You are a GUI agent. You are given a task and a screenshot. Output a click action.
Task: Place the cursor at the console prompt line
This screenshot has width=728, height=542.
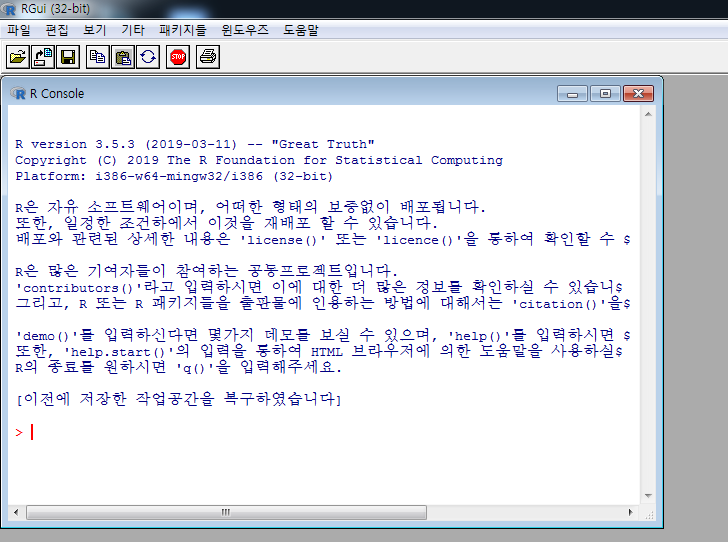pyautogui.click(x=324, y=432)
